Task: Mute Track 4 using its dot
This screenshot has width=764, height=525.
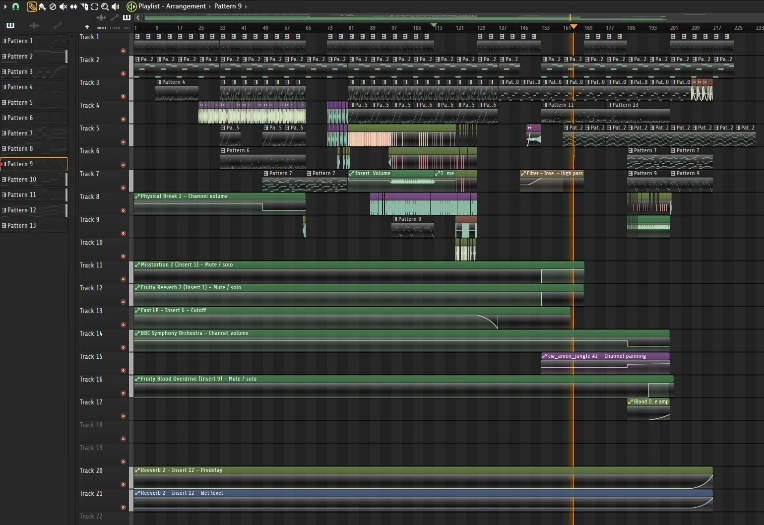Action: 123,119
